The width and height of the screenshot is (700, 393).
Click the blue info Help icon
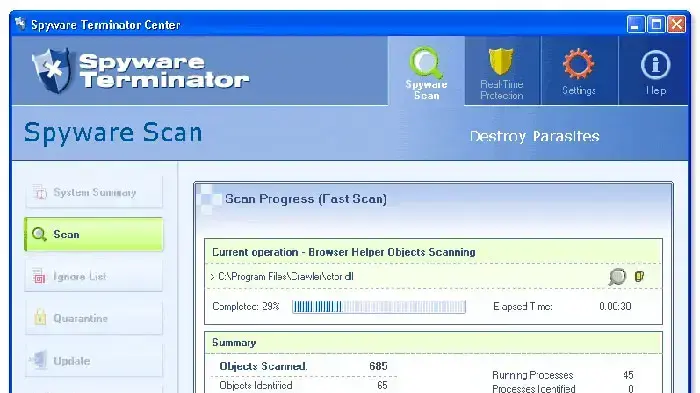[655, 65]
